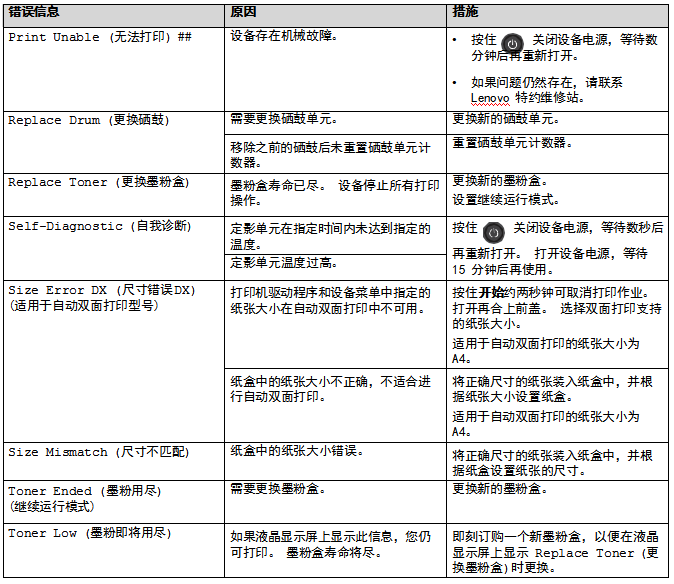Click the 定影单元温度过高 cause cell
Screen dimensions: 674x584
(x=283, y=263)
